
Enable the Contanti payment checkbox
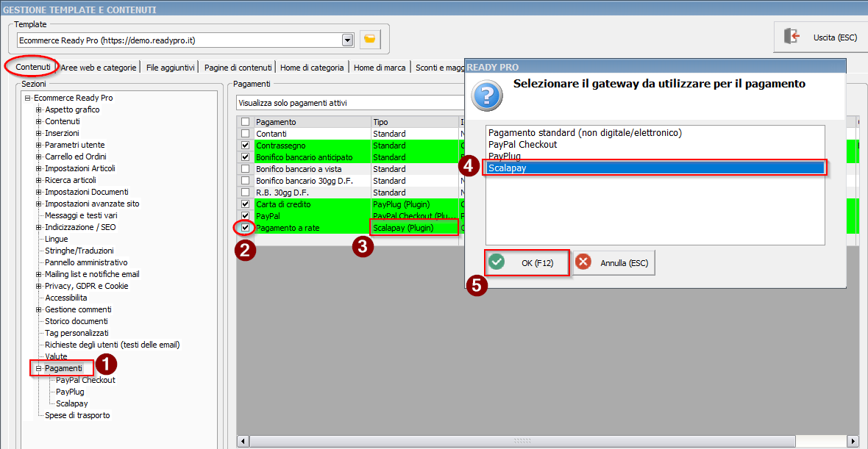coord(245,134)
